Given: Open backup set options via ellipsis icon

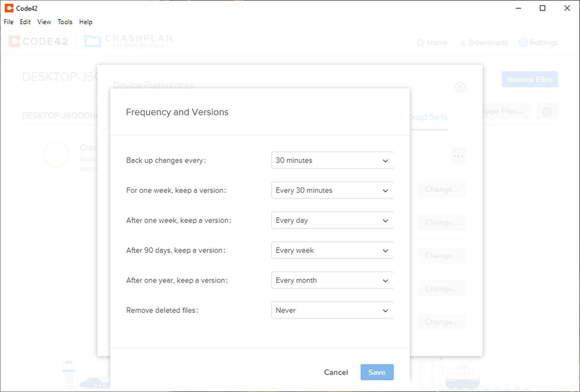Looking at the screenshot, I should 458,156.
